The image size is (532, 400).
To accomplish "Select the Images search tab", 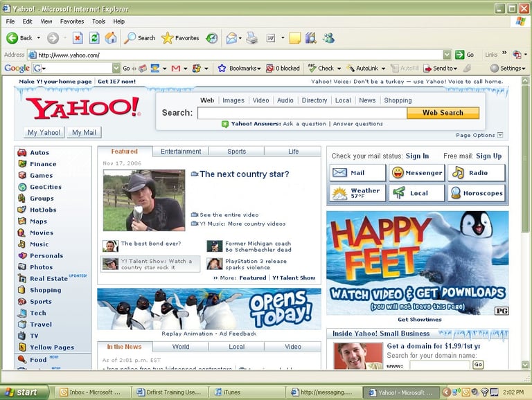I will pyautogui.click(x=233, y=100).
